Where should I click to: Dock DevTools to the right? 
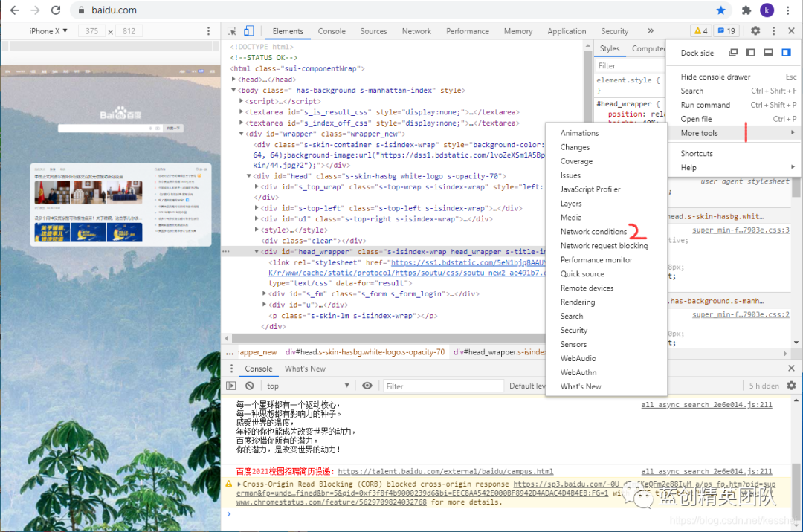(786, 53)
